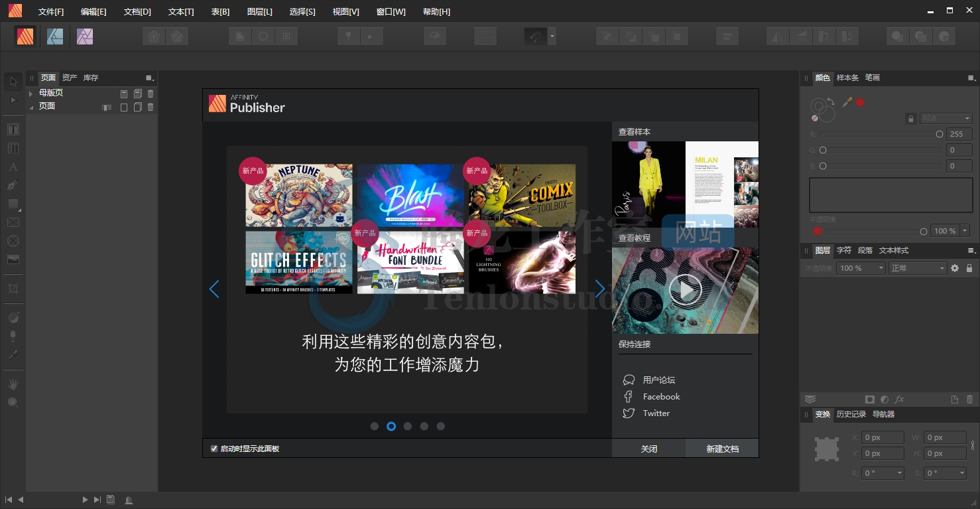Click the layer effects fx icon
The width and height of the screenshot is (980, 509).
(x=900, y=400)
